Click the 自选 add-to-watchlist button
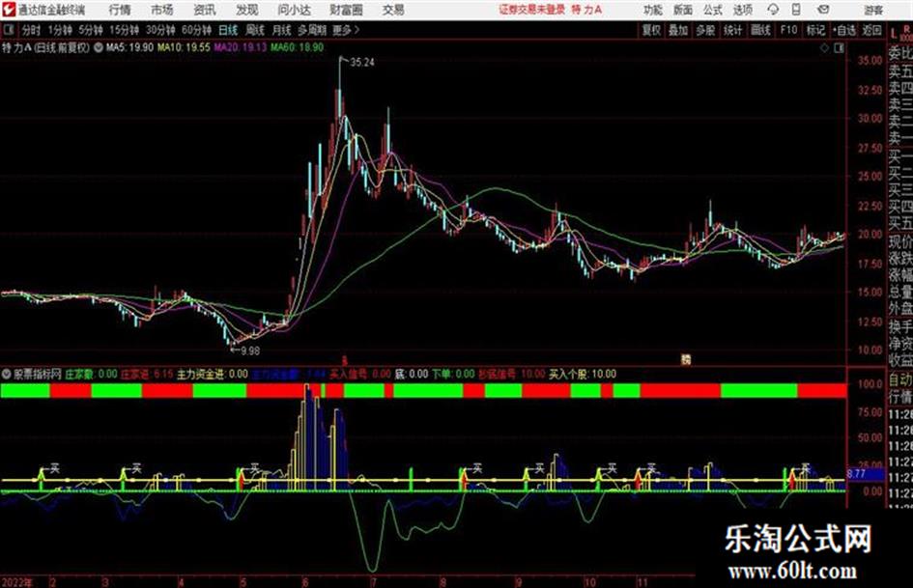 (844, 30)
